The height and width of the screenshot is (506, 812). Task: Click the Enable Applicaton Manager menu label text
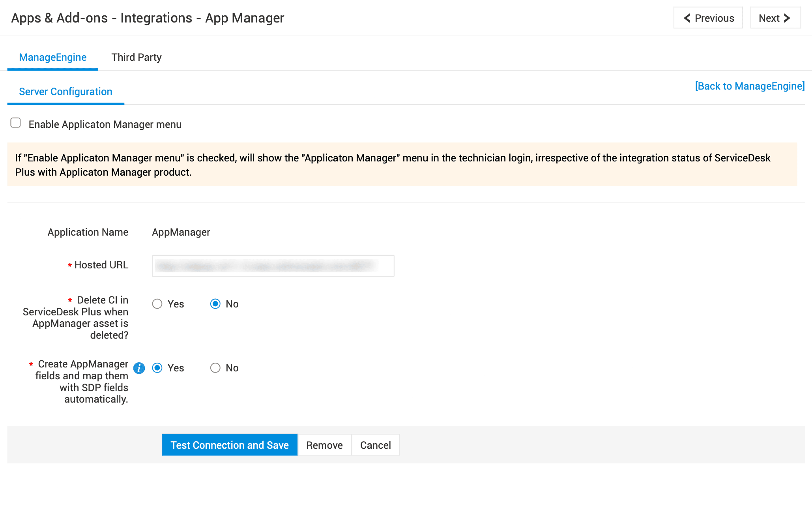pyautogui.click(x=105, y=124)
